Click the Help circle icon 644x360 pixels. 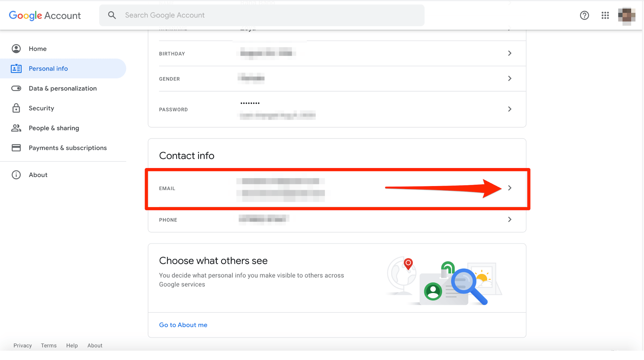[x=584, y=15]
